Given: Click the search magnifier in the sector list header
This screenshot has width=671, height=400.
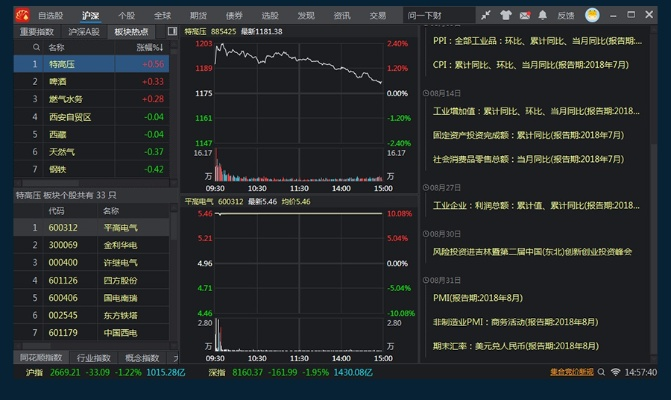Looking at the screenshot, I should pyautogui.click(x=36, y=47).
